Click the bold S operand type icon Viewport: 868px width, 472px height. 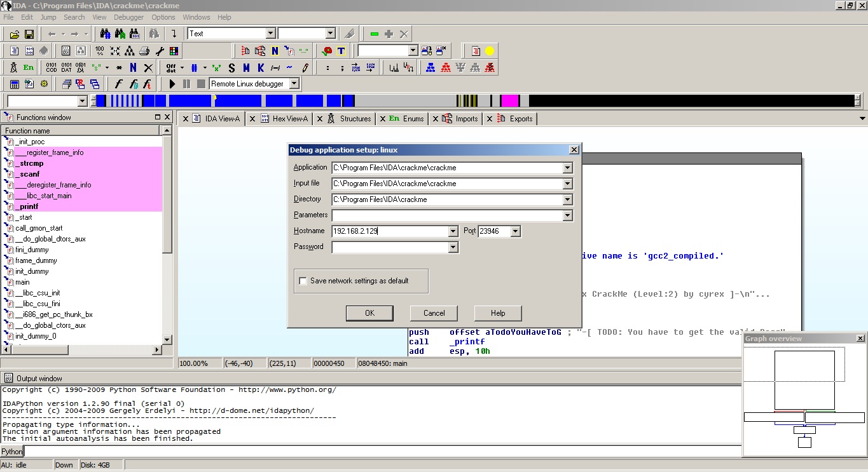[x=231, y=67]
